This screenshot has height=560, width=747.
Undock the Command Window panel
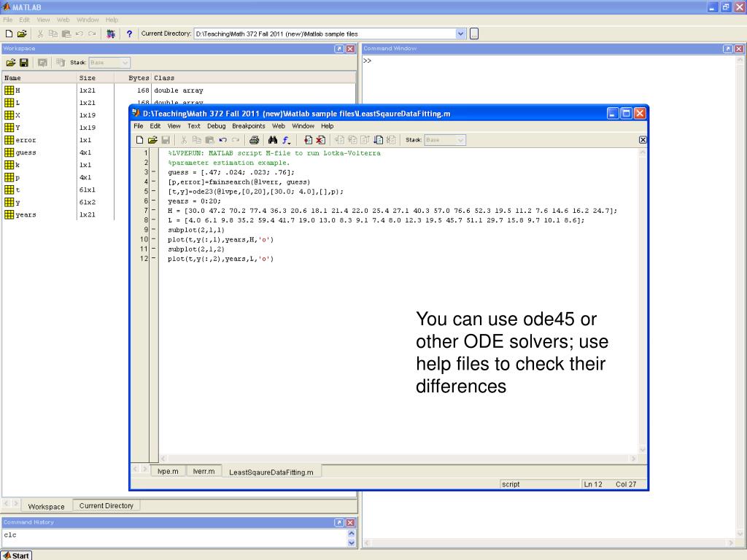tap(727, 49)
